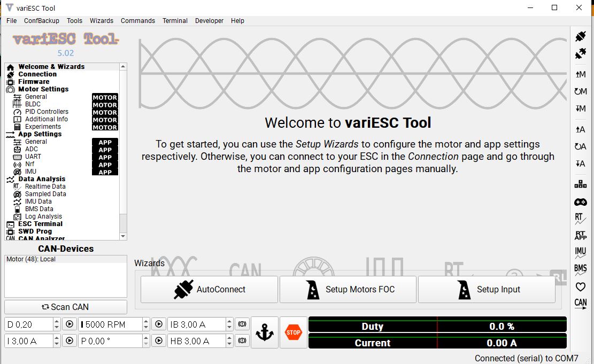594x364 pixels.
Task: Click the anchor brake button
Action: tap(265, 332)
